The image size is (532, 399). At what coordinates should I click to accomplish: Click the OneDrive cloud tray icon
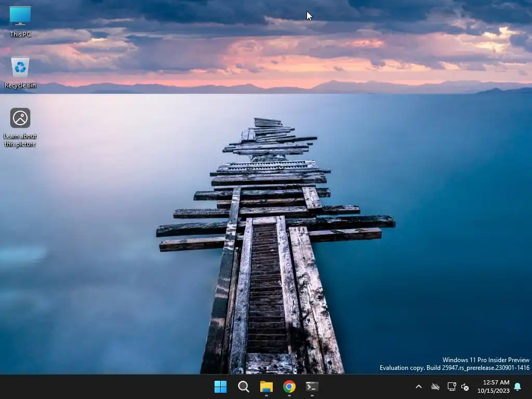click(x=435, y=387)
